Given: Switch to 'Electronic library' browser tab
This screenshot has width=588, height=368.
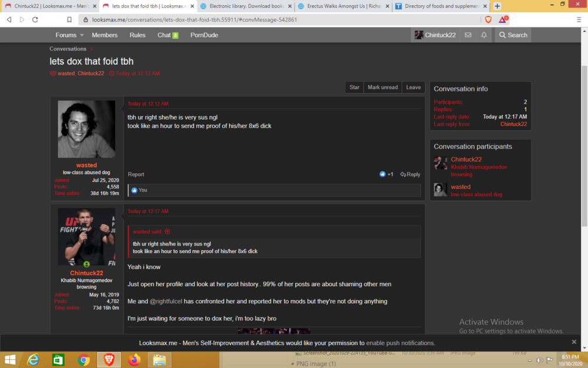Looking at the screenshot, I should tap(246, 6).
